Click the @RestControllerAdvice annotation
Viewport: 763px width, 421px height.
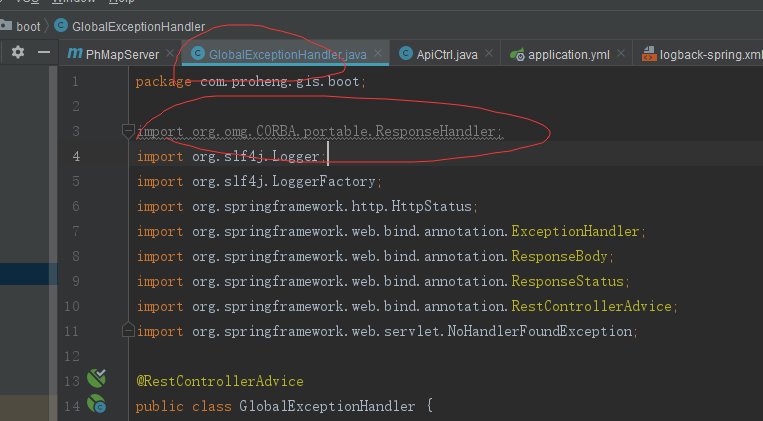coord(219,381)
